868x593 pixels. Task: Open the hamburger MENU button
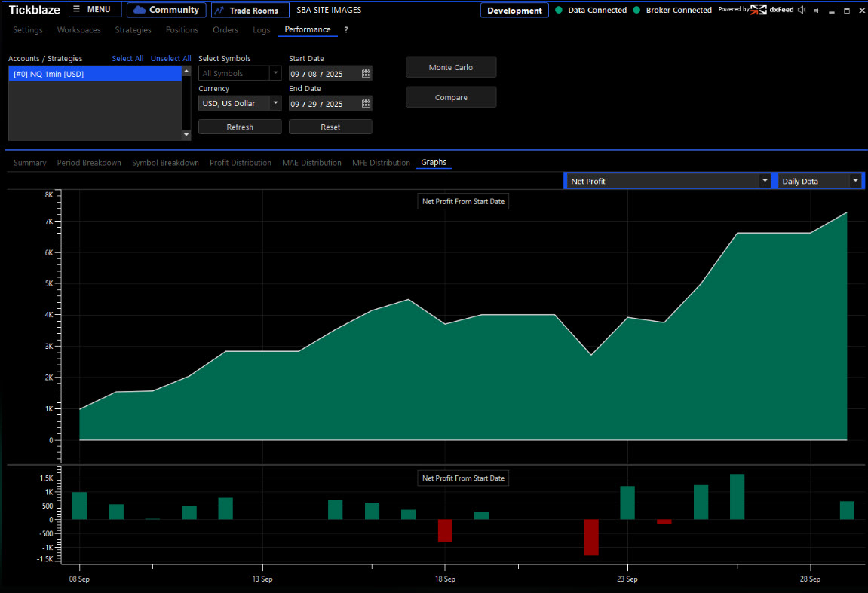click(x=95, y=10)
